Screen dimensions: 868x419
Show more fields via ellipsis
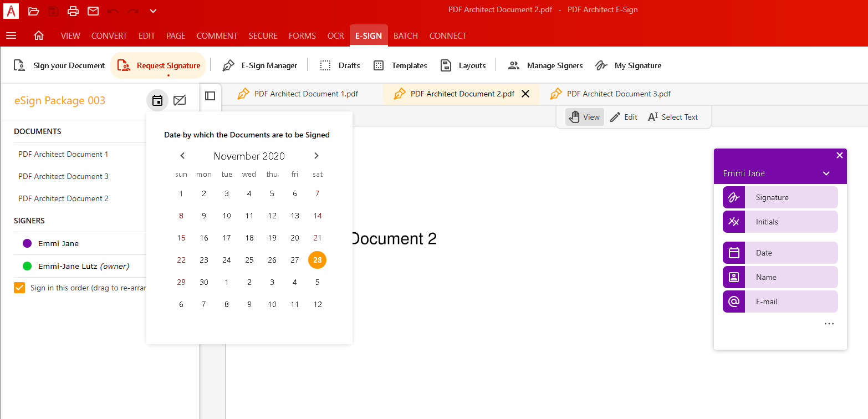[x=829, y=324]
